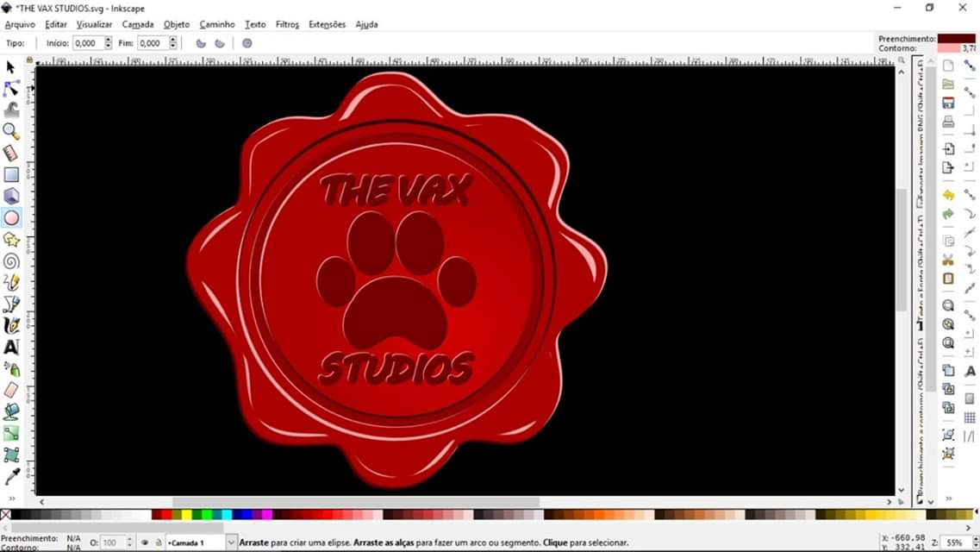The width and height of the screenshot is (980, 552).
Task: Increase the Início value stepper
Action: pos(108,40)
